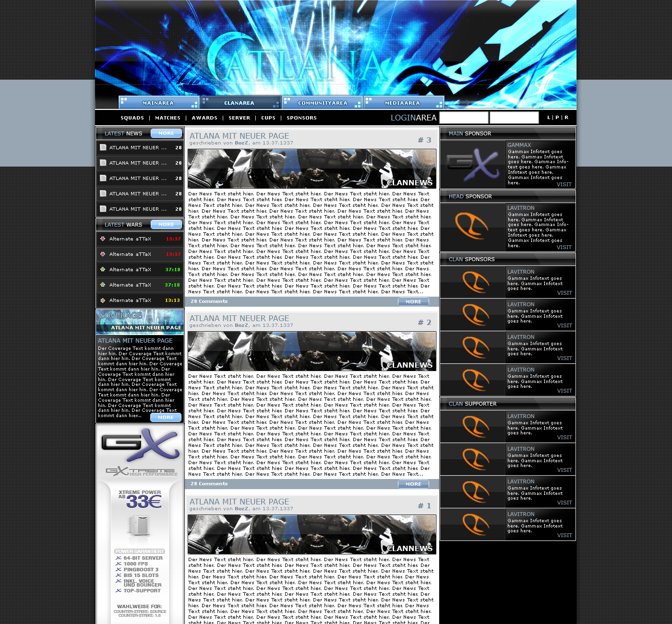The height and width of the screenshot is (624, 672).
Task: Click the CLANNEWS image of post # 1
Action: tap(312, 534)
